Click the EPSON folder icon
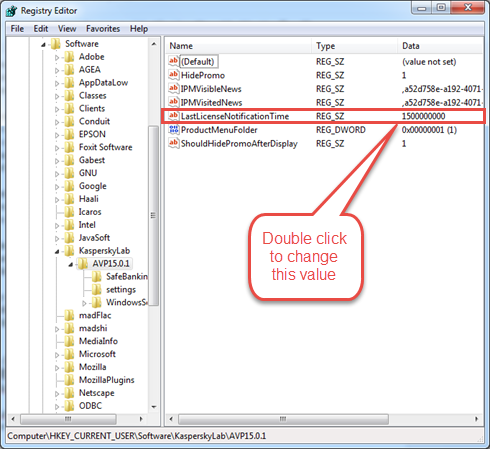This screenshot has width=490, height=449. click(x=69, y=134)
